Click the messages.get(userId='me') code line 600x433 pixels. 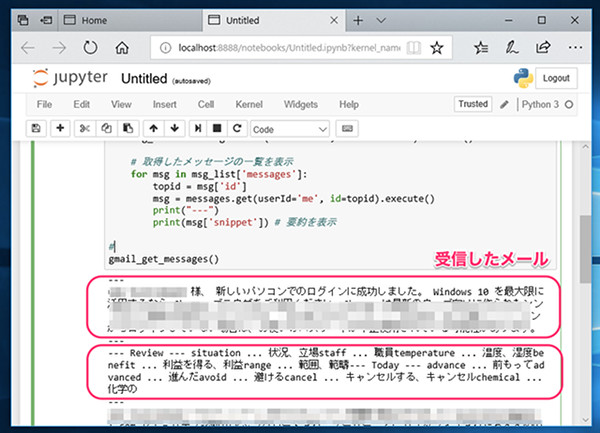(293, 199)
